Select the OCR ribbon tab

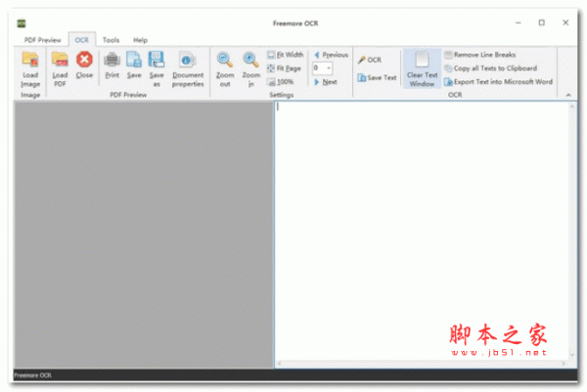tap(81, 40)
